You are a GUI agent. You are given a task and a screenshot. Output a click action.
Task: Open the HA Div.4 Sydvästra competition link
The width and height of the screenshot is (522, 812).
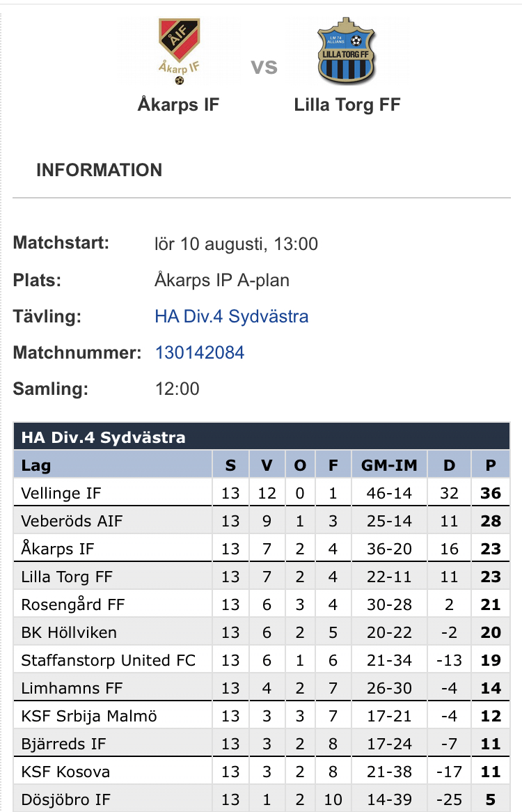click(x=231, y=317)
